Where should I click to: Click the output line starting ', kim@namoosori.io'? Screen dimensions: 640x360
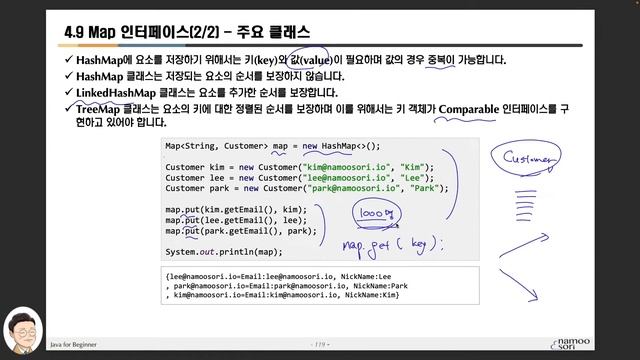click(x=282, y=295)
